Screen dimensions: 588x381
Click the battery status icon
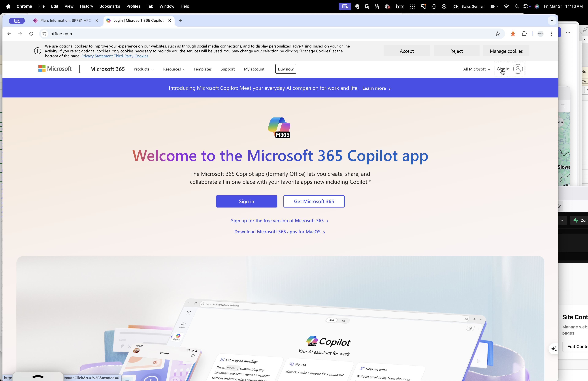[494, 6]
